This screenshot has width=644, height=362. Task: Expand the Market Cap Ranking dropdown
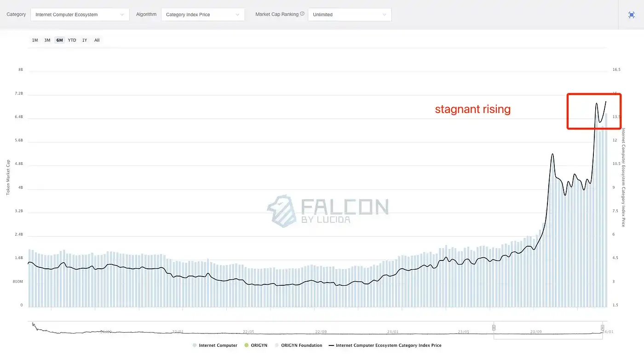(x=350, y=15)
